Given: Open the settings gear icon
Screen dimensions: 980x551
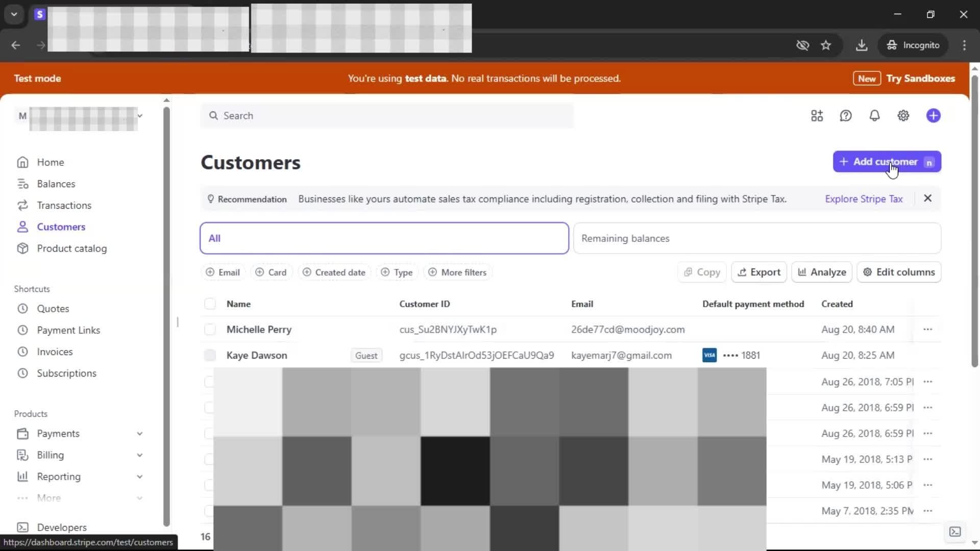Looking at the screenshot, I should pos(903,116).
